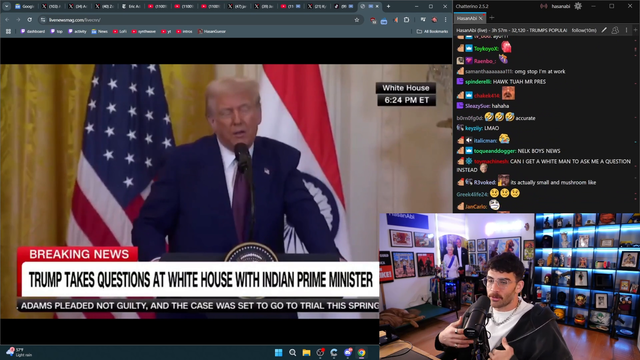Image resolution: width=640 pixels, height=360 pixels.
Task: Click username spinderelli in chat
Action: click(x=478, y=82)
